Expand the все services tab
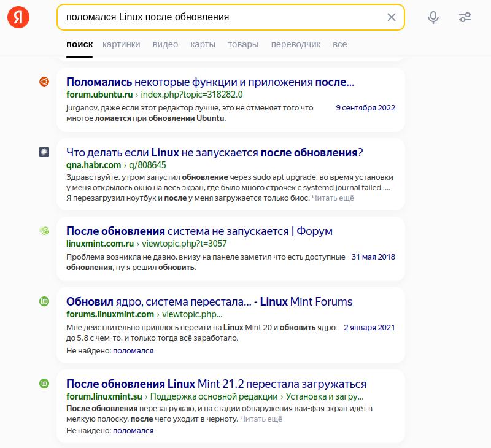Viewport: 491px width, 448px height. (339, 44)
